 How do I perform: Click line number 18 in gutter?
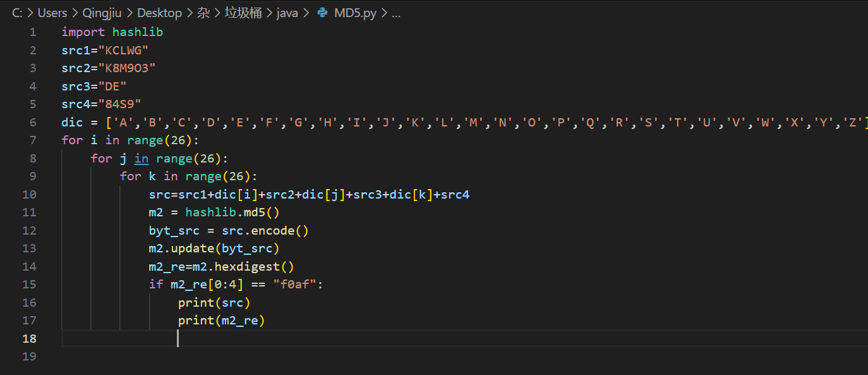point(29,338)
